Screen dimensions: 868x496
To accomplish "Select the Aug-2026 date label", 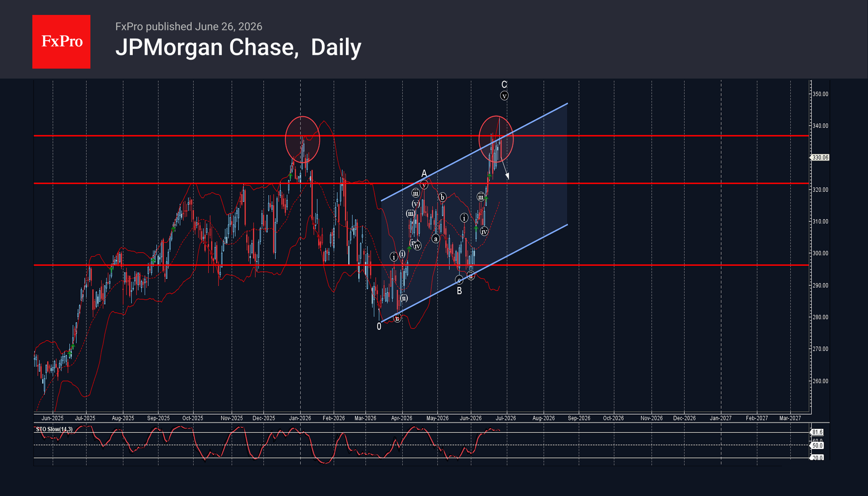I will pyautogui.click(x=544, y=418).
